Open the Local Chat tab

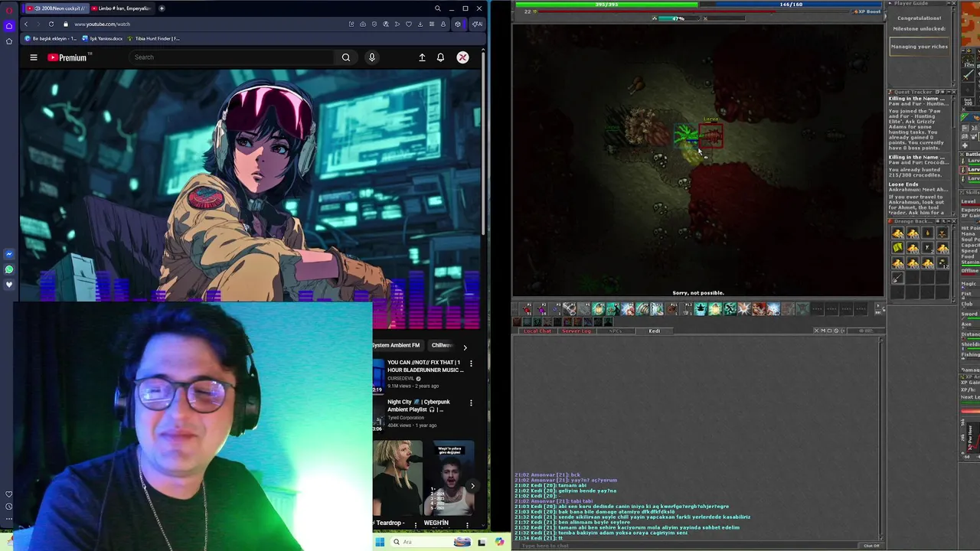[x=537, y=331]
